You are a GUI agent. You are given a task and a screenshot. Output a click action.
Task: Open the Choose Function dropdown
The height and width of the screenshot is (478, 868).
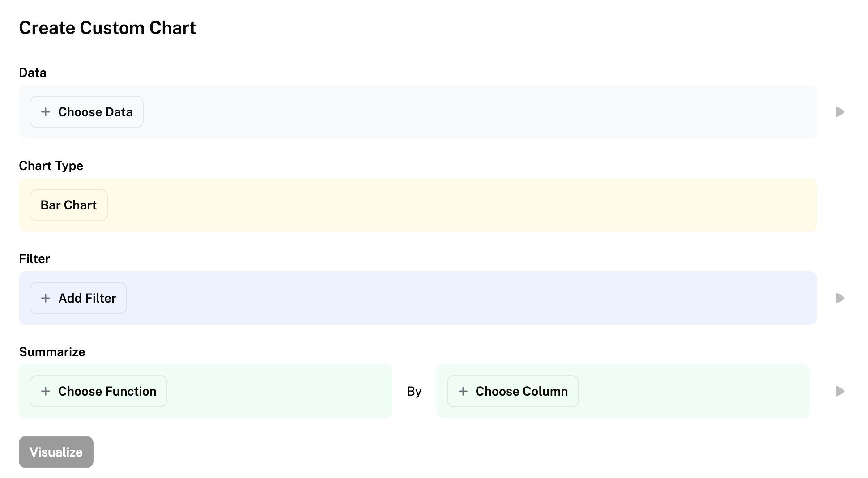(98, 391)
